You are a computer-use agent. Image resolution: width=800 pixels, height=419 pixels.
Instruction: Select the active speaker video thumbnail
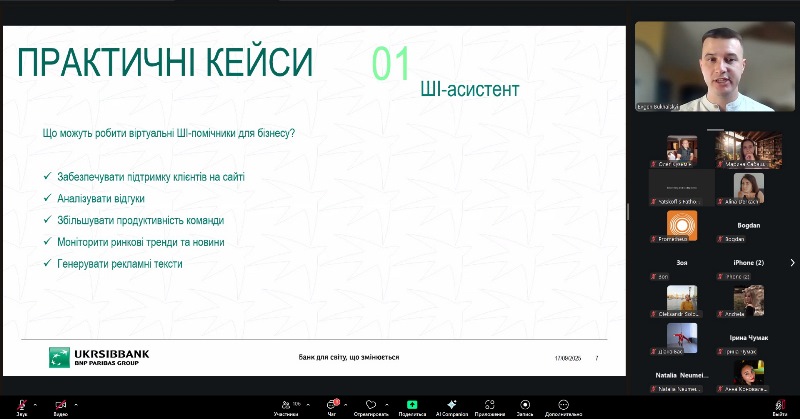click(x=715, y=66)
